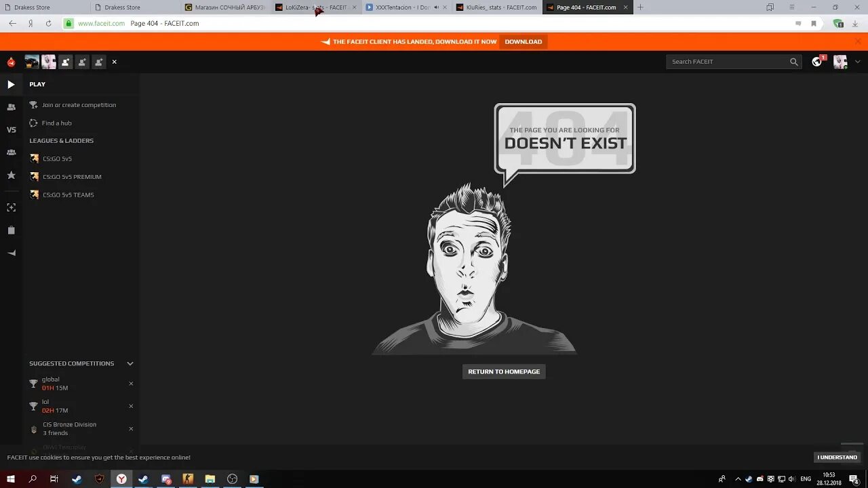Invite player via third empty party slot
This screenshot has width=868, height=488.
point(98,62)
